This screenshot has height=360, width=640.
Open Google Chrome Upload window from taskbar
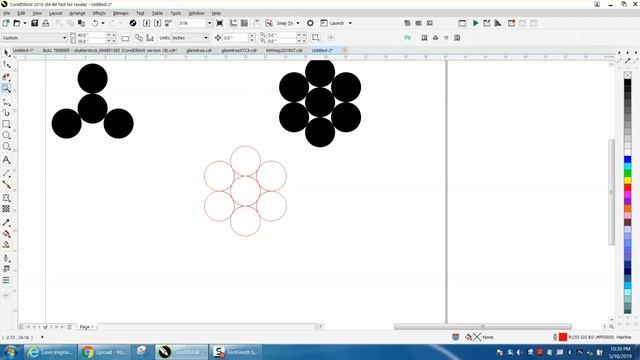point(105,352)
